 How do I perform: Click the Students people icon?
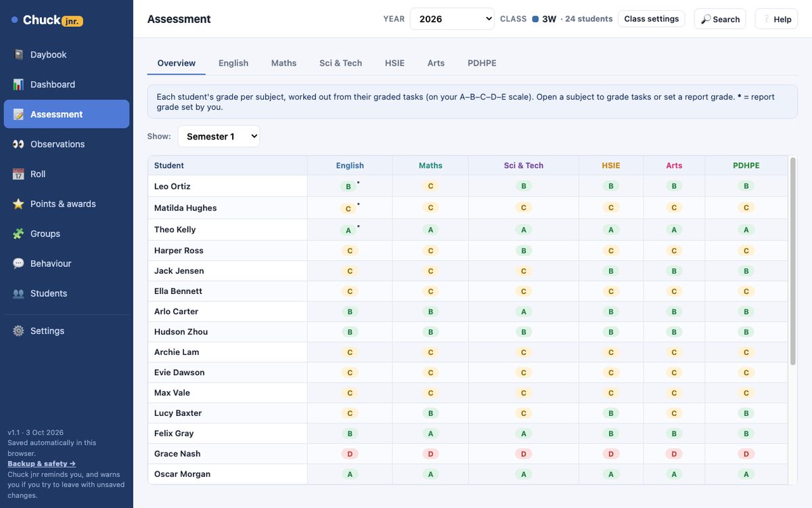point(18,293)
